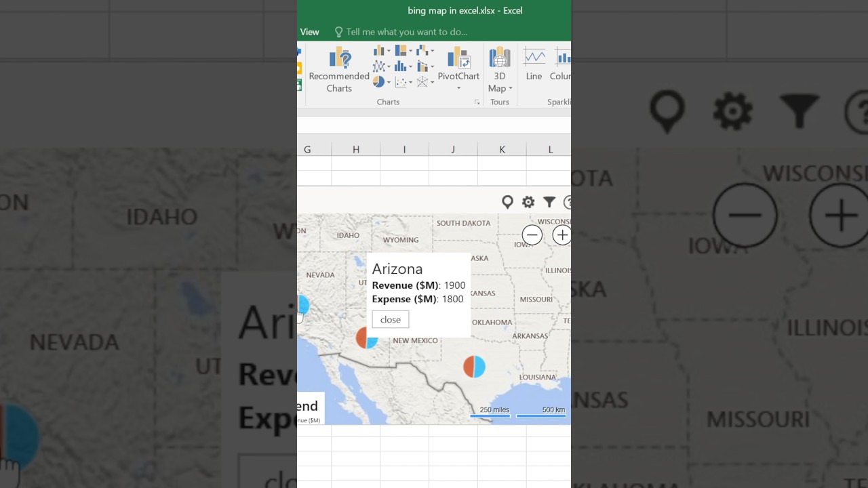Open Bing map settings gear
Viewport: 868px width, 488px height.
click(x=528, y=202)
